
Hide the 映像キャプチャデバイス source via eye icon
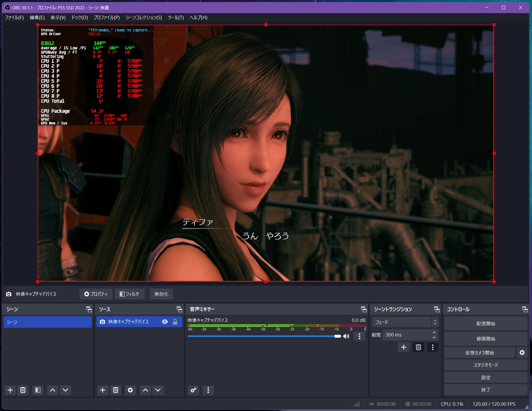[x=165, y=322]
